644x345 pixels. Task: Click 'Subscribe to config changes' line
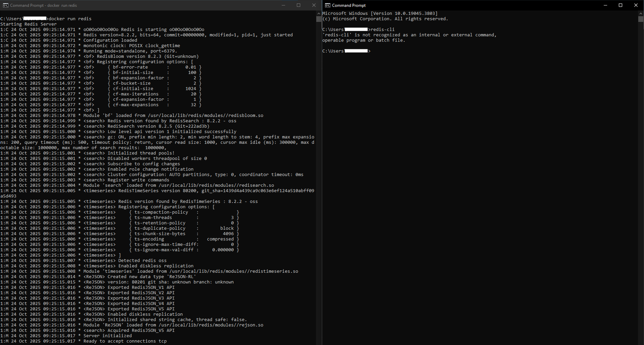point(90,164)
